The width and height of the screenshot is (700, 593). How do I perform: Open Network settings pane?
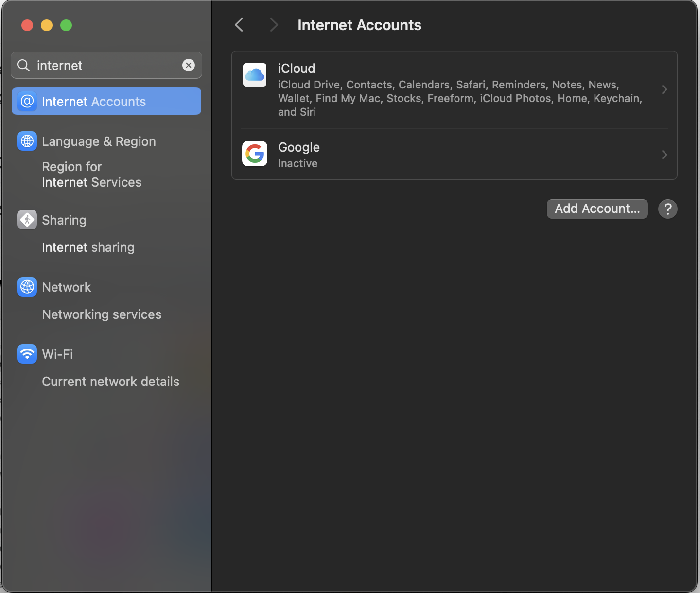tap(67, 287)
